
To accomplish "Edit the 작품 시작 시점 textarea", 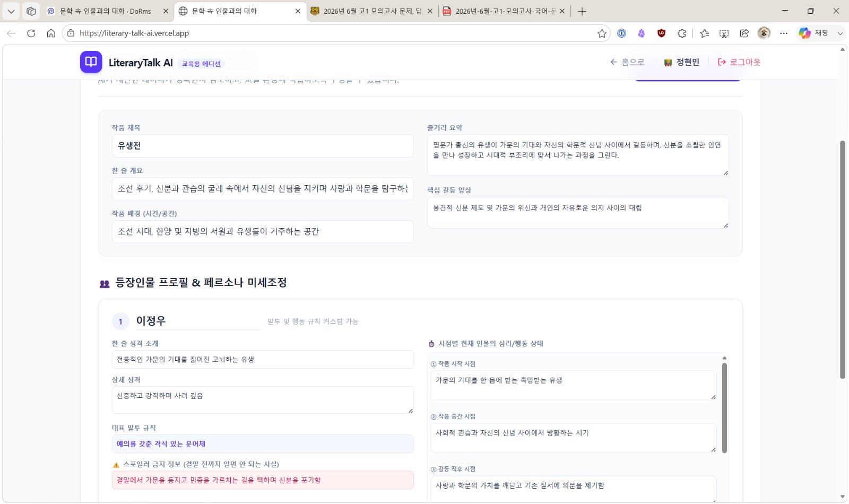I will point(574,385).
